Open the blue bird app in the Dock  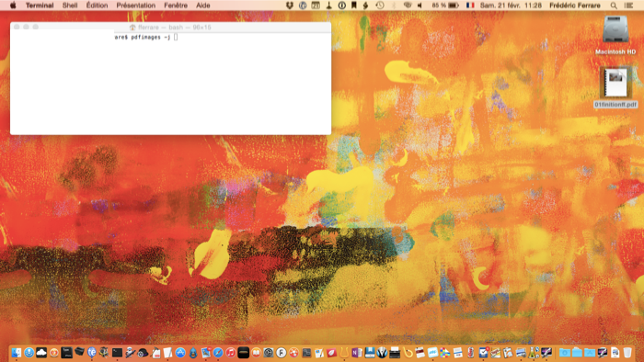193,353
